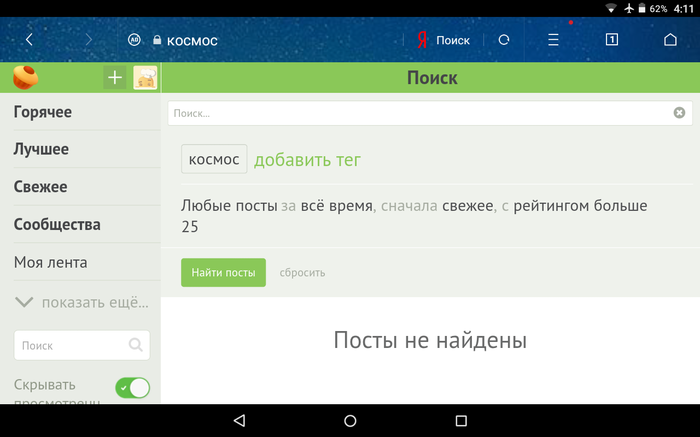Open the user avatar profile icon
Image resolution: width=700 pixels, height=437 pixels.
145,78
